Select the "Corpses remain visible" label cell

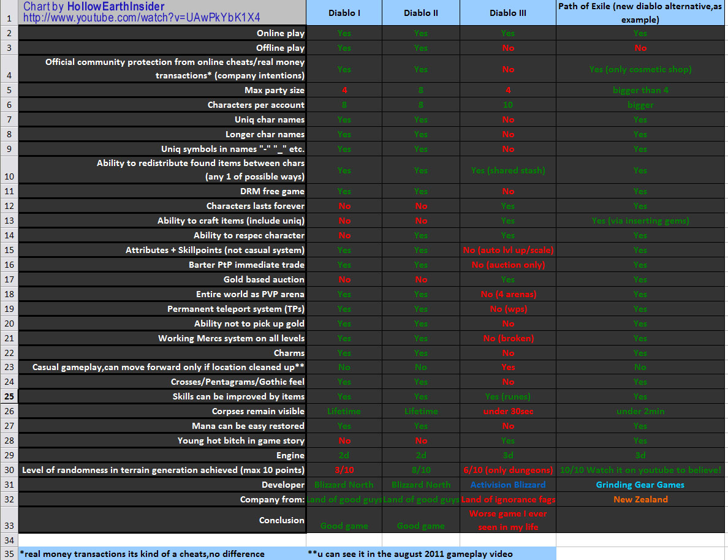tap(162, 411)
